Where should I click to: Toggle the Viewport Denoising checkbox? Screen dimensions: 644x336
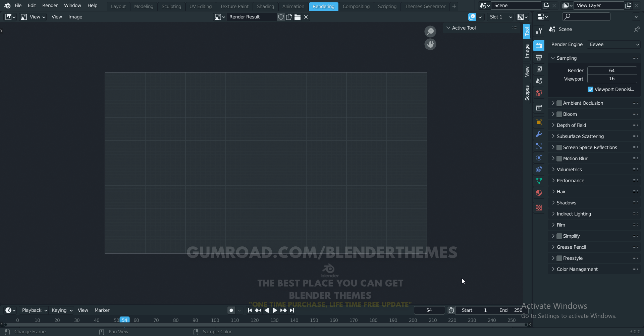[591, 90]
